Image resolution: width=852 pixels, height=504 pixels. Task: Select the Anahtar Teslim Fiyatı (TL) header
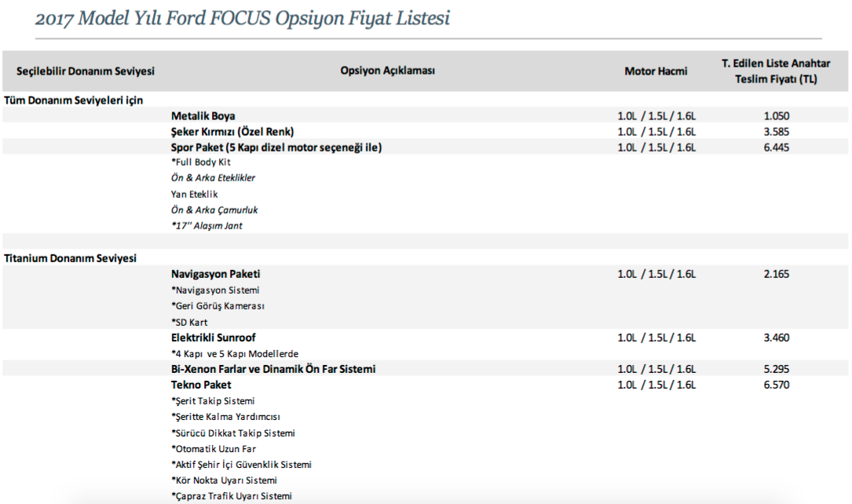tap(776, 71)
